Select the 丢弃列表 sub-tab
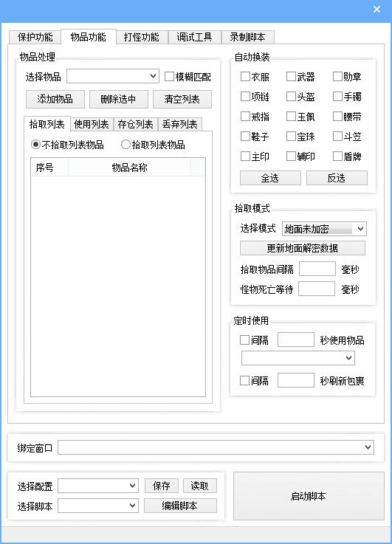Viewport: 392px width, 544px height. (x=179, y=124)
